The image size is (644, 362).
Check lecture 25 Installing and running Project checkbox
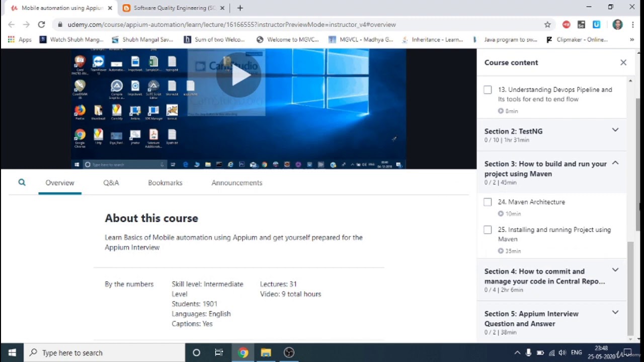488,230
